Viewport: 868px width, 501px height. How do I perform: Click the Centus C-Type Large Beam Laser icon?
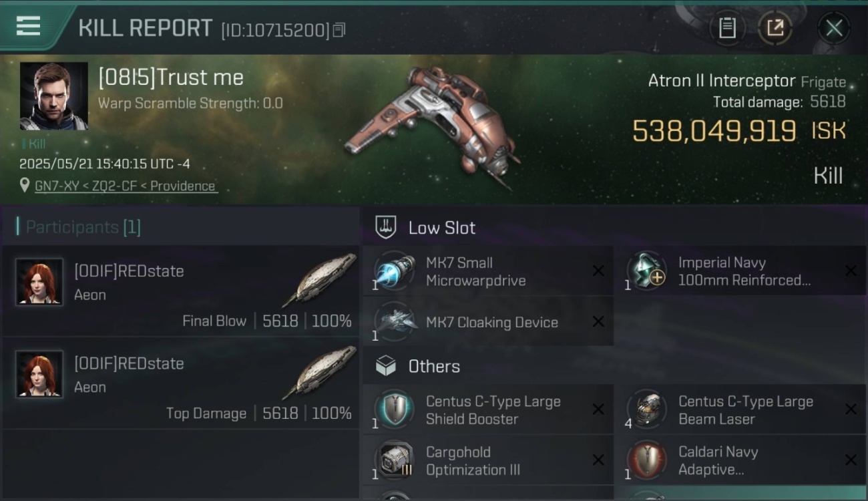pyautogui.click(x=646, y=409)
